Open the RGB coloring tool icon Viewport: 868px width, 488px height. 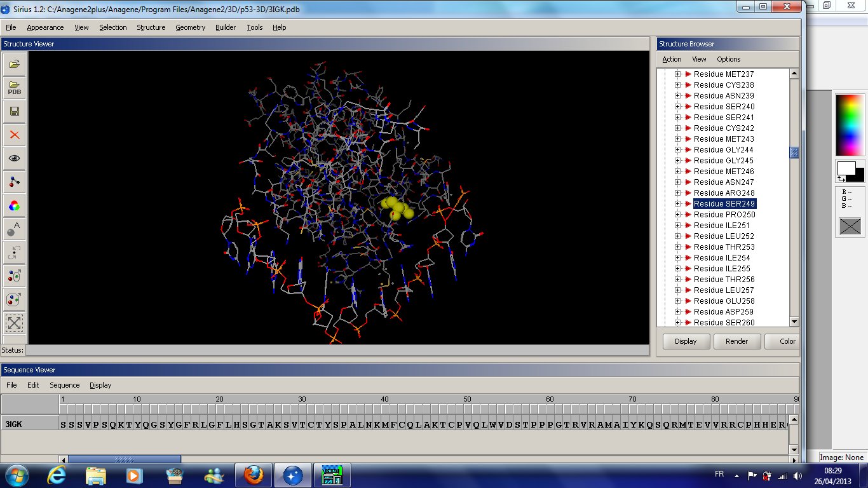click(15, 205)
